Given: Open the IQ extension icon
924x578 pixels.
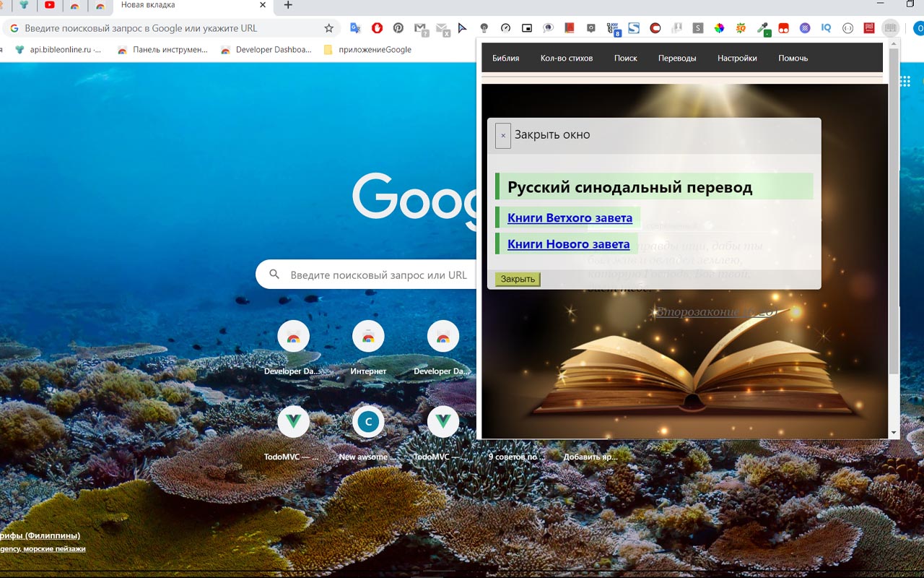Looking at the screenshot, I should [827, 28].
